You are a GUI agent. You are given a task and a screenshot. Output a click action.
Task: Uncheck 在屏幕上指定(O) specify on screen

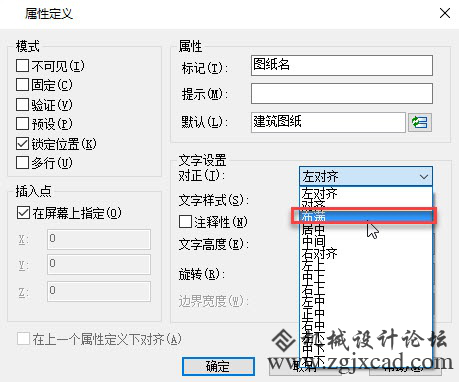[23, 212]
